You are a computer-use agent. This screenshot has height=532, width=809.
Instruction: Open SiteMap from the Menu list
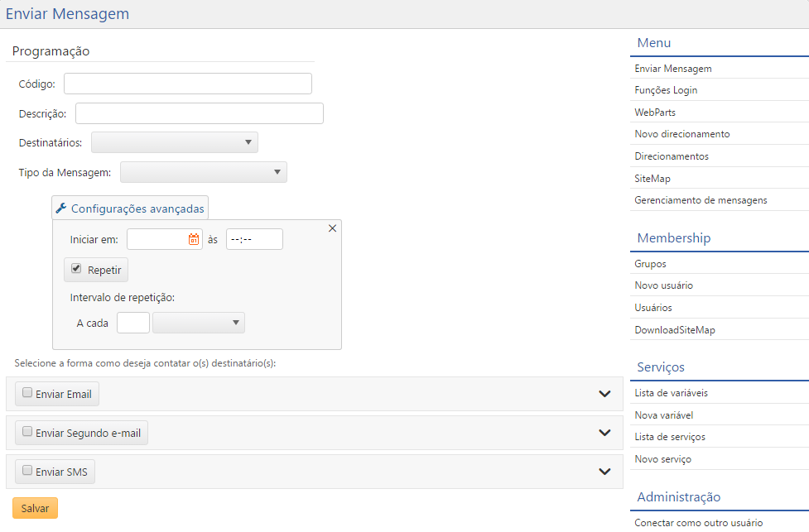[x=650, y=178]
